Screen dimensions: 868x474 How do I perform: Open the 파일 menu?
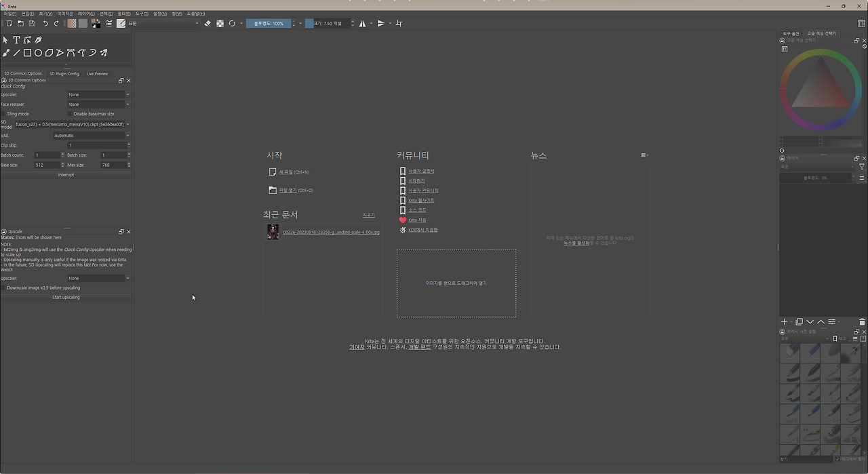pyautogui.click(x=9, y=14)
